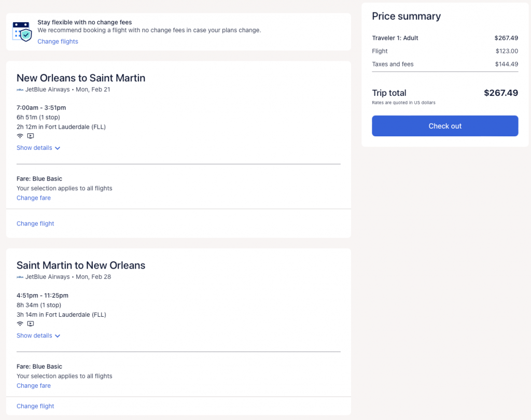Select Change flight for the Feb 28 return
This screenshot has width=531, height=420.
tap(35, 406)
